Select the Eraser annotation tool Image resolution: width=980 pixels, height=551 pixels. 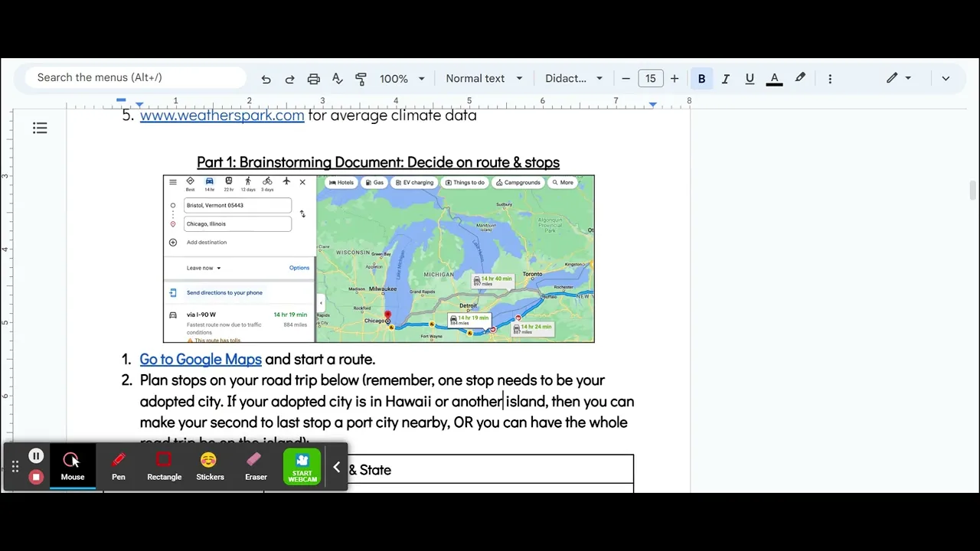pyautogui.click(x=256, y=466)
